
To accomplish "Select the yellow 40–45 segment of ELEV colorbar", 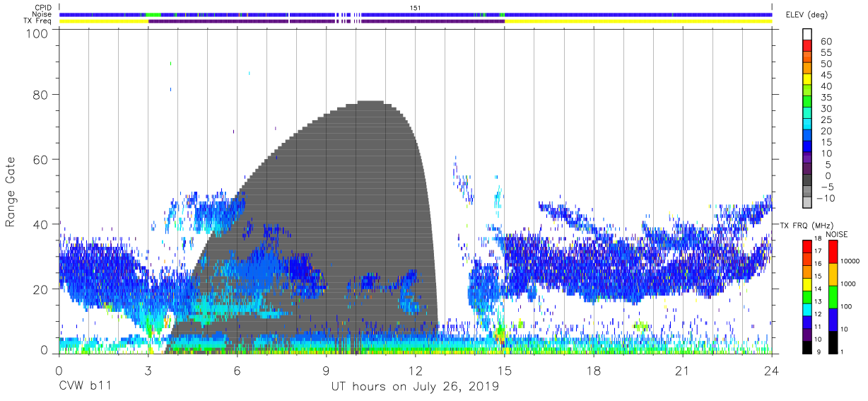I will [x=807, y=81].
